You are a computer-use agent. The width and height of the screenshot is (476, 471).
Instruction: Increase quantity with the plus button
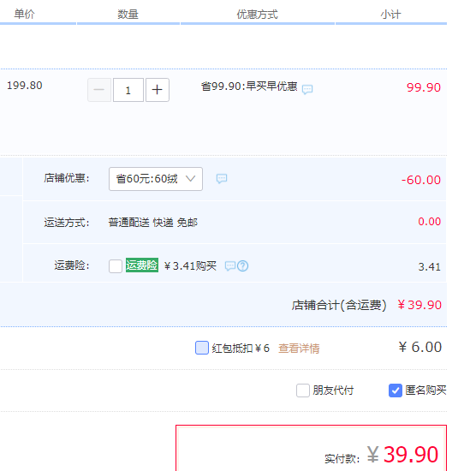click(x=158, y=90)
